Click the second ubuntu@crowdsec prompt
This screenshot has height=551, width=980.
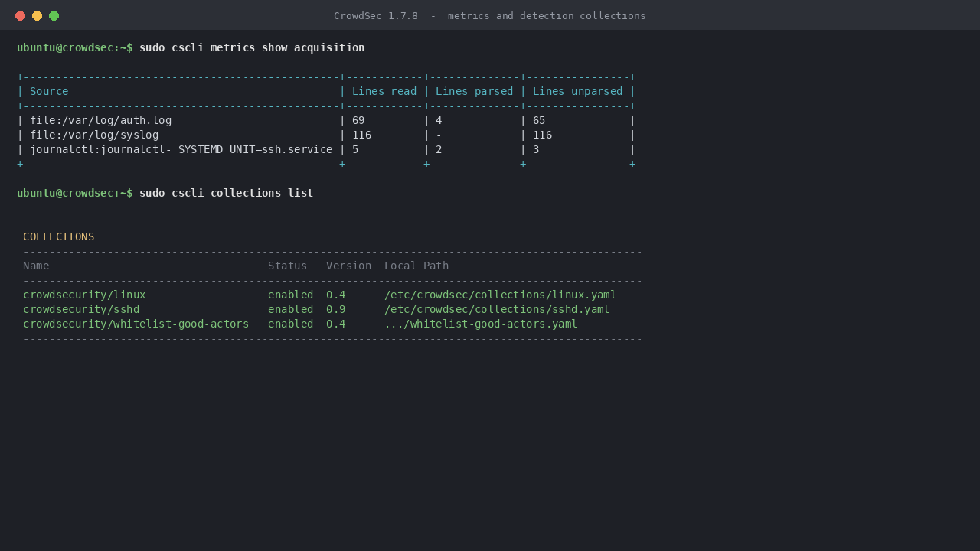[75, 193]
